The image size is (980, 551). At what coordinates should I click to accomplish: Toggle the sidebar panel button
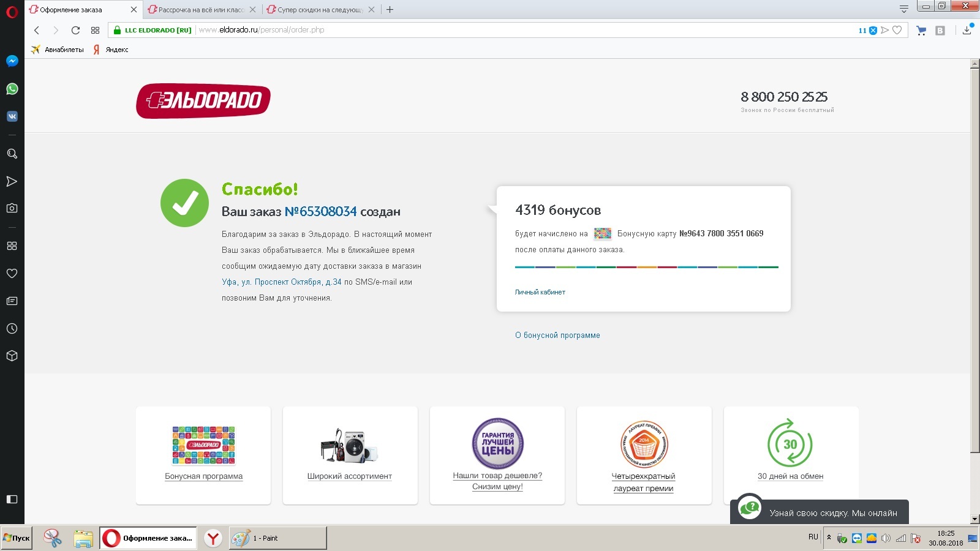pyautogui.click(x=12, y=499)
